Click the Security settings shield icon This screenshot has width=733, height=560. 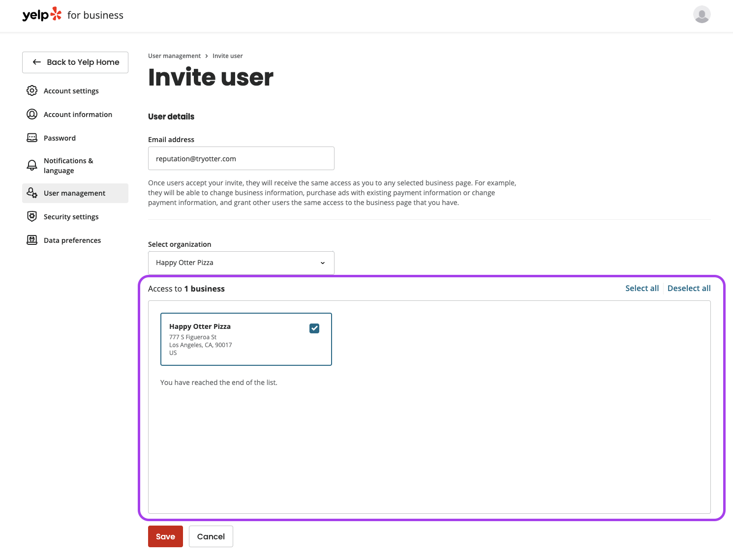(x=32, y=216)
